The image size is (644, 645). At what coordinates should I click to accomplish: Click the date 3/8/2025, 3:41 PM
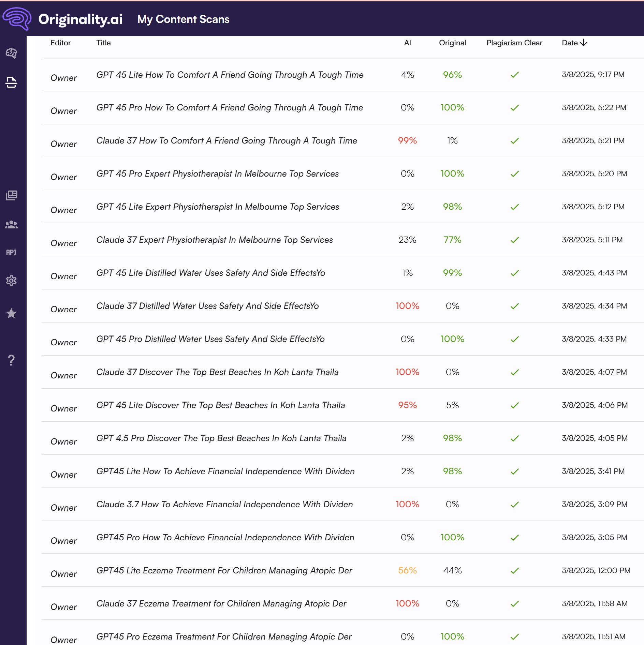pyautogui.click(x=593, y=471)
